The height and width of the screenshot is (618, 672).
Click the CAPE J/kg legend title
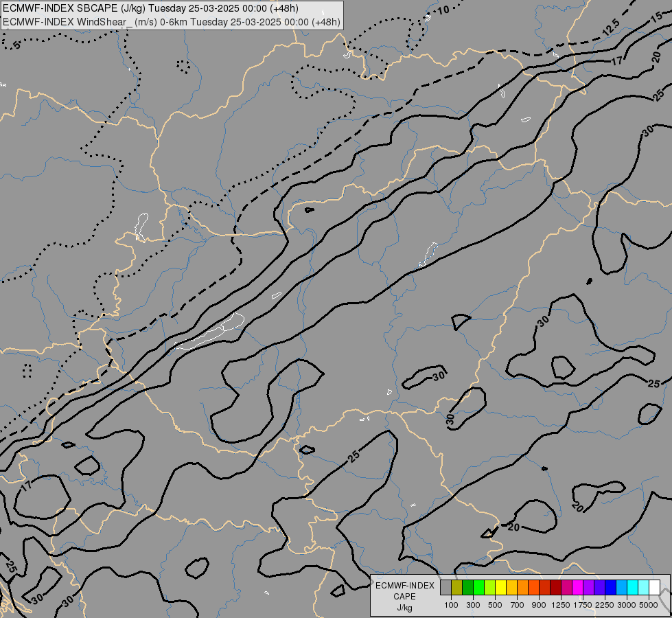tap(405, 597)
